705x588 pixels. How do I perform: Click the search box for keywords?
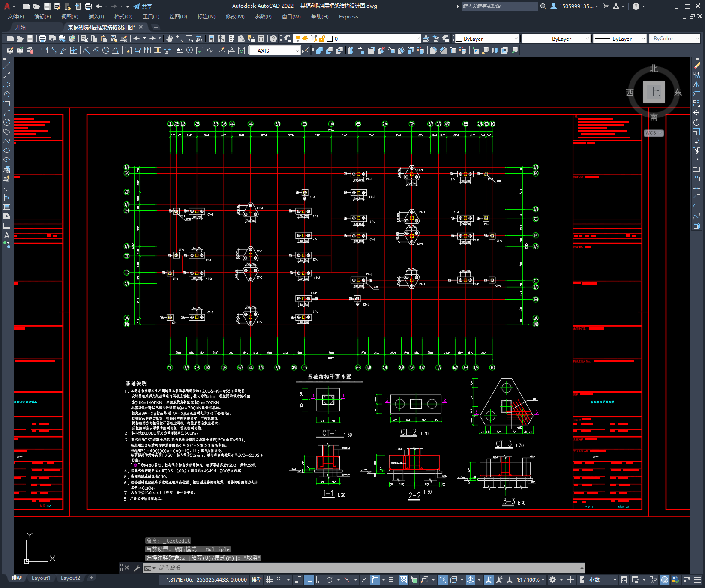(499, 6)
